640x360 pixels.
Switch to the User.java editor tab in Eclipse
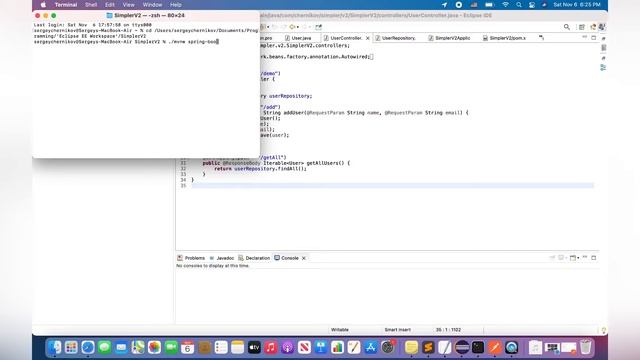pos(298,38)
